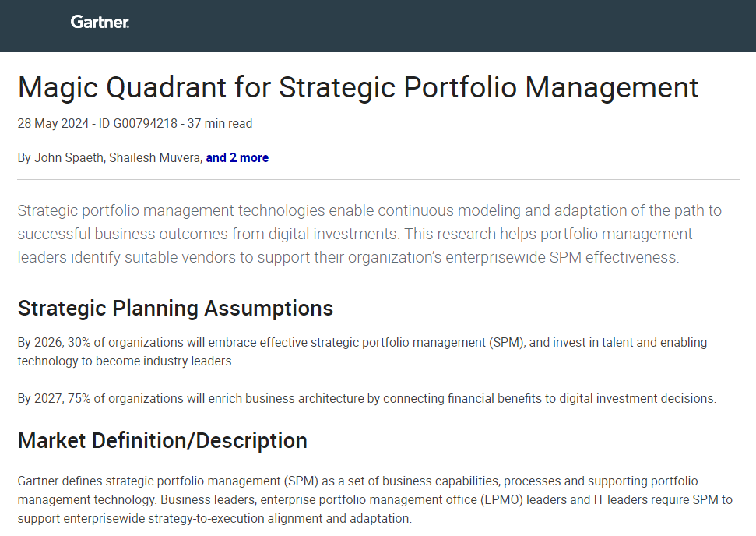Click the Market Definition/Description heading

[x=162, y=441]
